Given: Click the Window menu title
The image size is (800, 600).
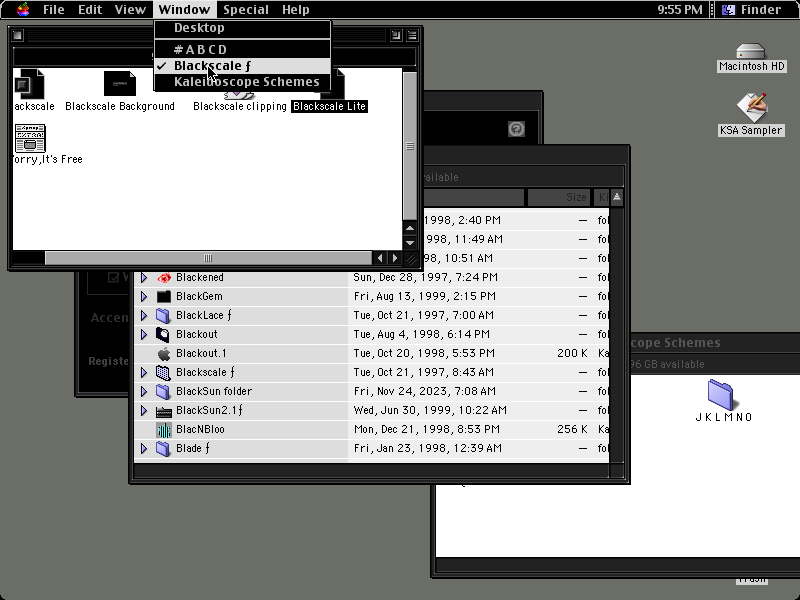Looking at the screenshot, I should point(184,9).
